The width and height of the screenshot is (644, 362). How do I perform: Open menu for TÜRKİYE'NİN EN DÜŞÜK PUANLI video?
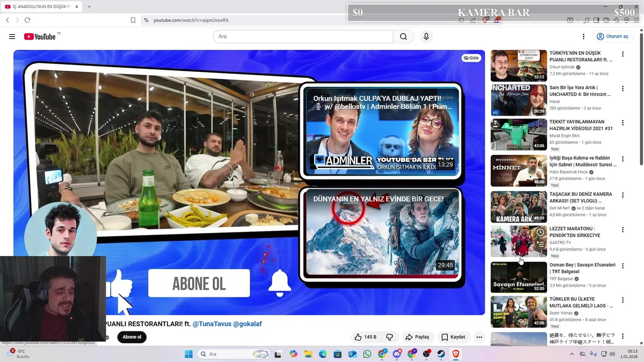(623, 54)
